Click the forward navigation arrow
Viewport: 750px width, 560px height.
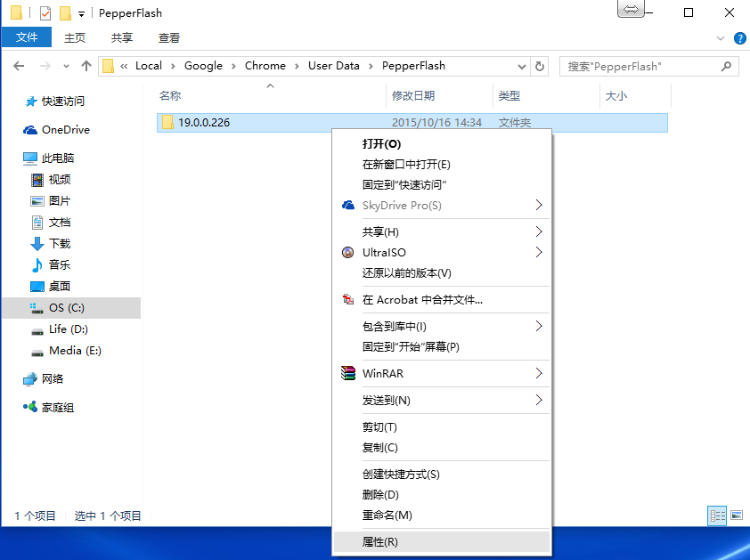point(45,66)
